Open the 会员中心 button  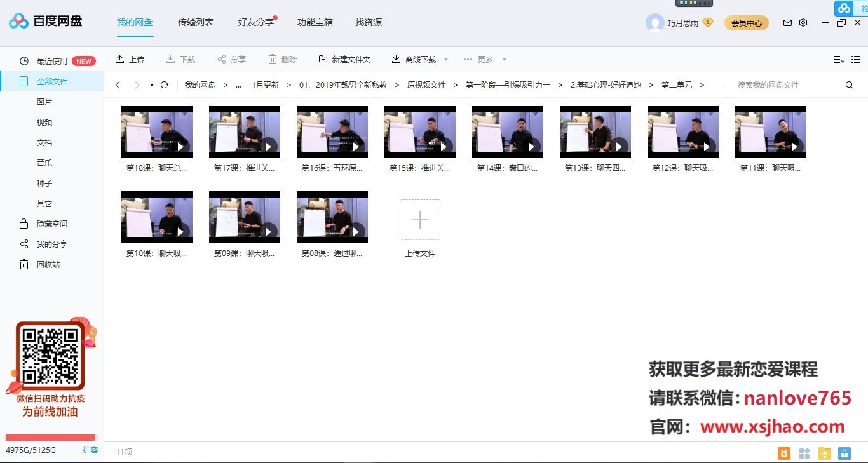click(x=747, y=23)
